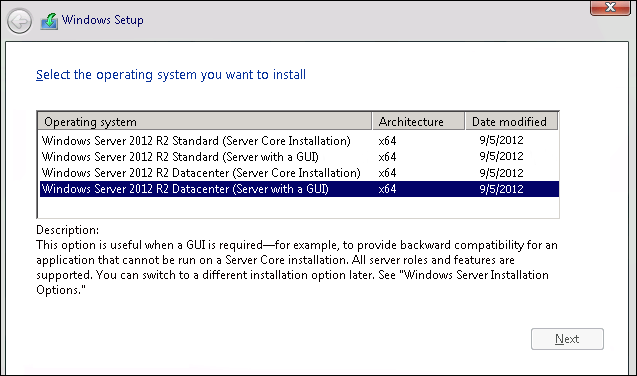Sort by the Operating system column header
This screenshot has height=376, width=637.
click(x=205, y=121)
